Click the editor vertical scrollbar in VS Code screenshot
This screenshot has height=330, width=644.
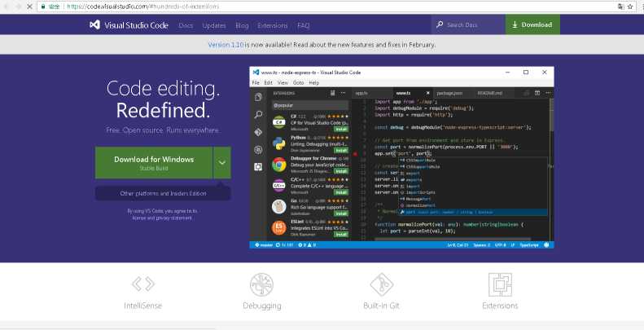[551, 115]
